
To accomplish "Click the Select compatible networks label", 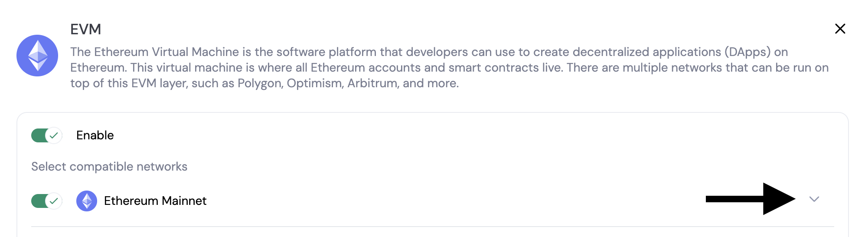I will [109, 167].
